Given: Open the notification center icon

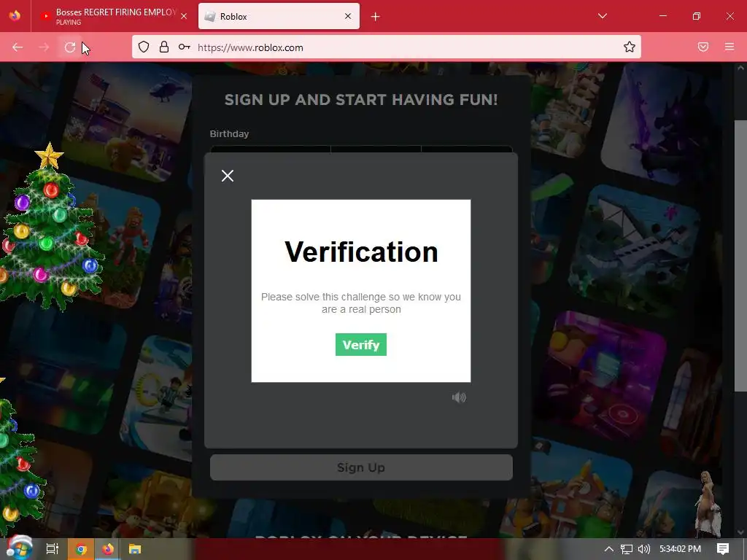Looking at the screenshot, I should (723, 548).
